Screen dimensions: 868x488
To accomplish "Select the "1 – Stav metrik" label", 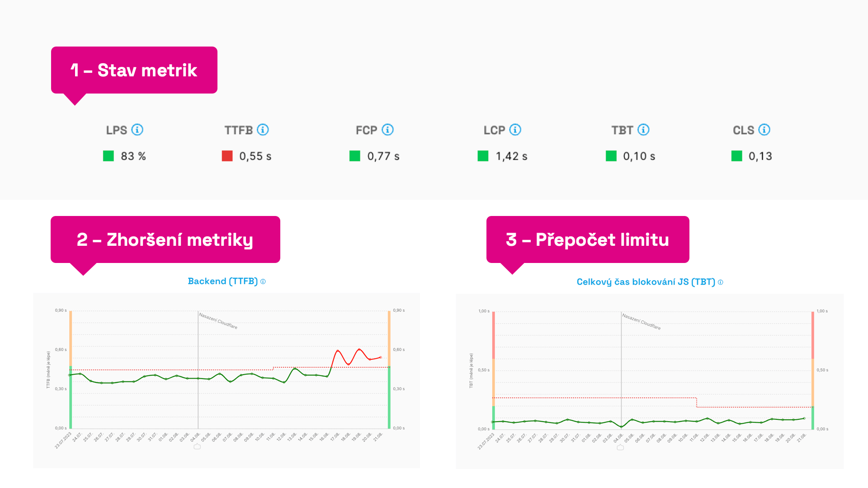I will coord(134,70).
